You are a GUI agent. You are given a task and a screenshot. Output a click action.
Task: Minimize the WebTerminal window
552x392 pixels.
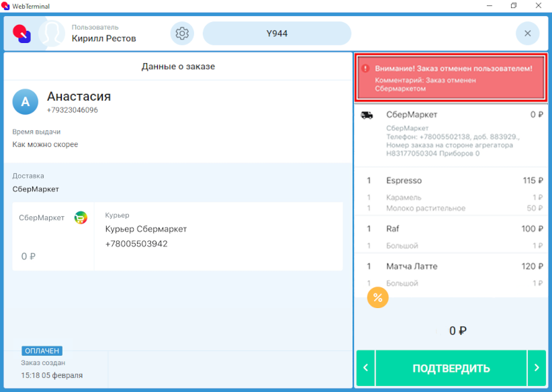tap(490, 5)
